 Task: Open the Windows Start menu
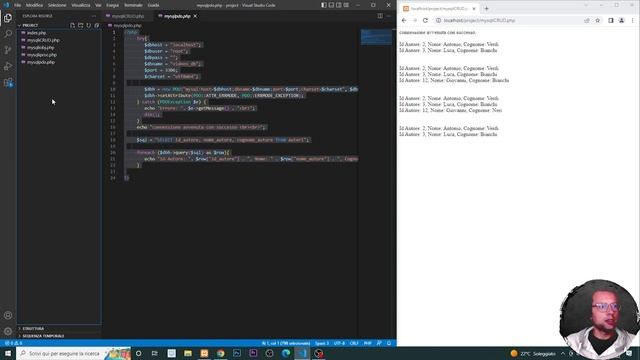(8, 353)
